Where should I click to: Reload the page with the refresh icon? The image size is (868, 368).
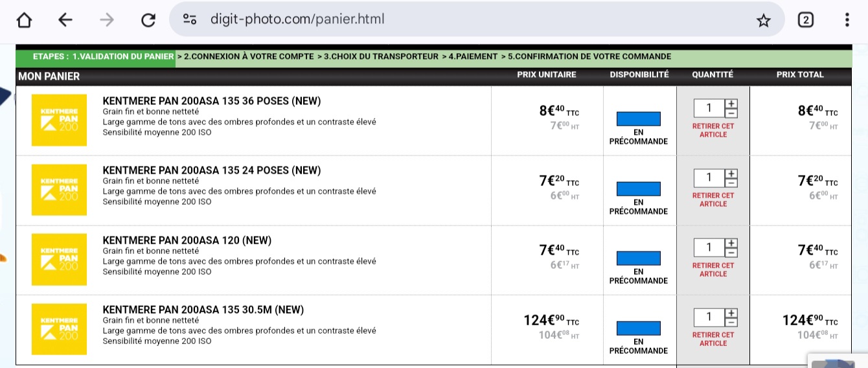click(x=148, y=20)
